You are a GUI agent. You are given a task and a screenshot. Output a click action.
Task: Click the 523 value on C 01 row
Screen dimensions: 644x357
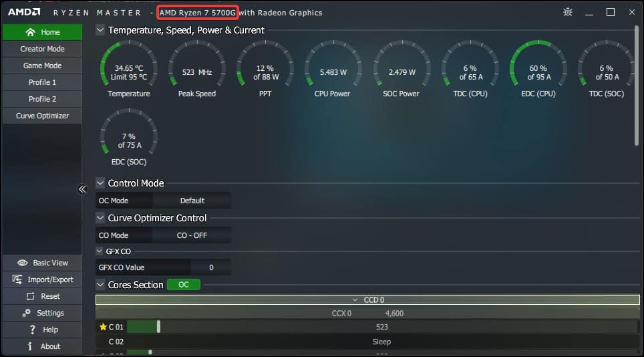click(382, 327)
